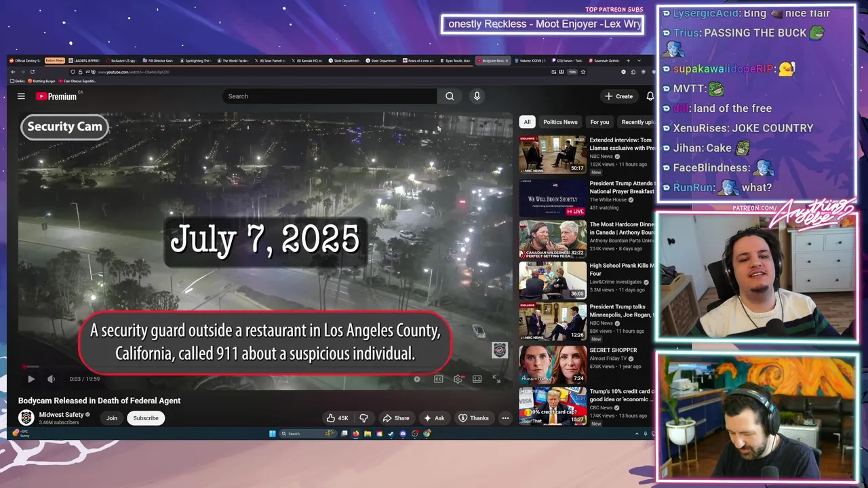This screenshot has width=868, height=488.
Task: Play the video
Action: pos(31,379)
